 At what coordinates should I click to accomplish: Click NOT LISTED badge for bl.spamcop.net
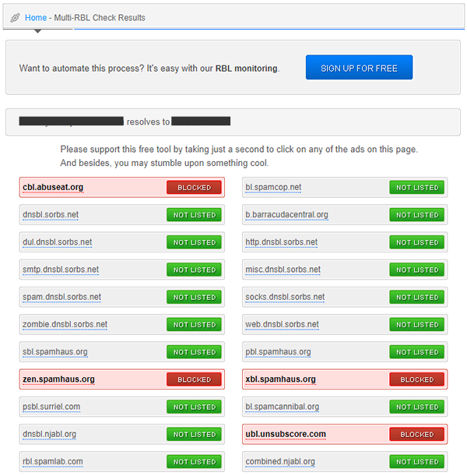(416, 188)
